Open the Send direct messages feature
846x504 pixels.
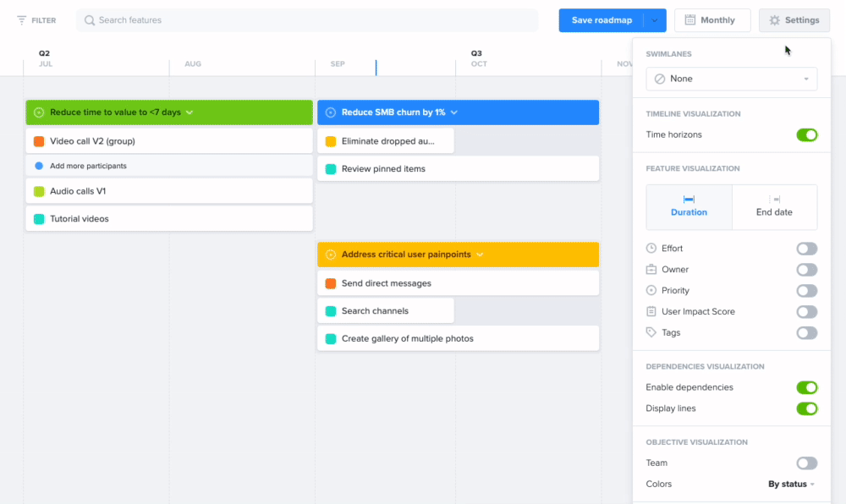tap(458, 283)
